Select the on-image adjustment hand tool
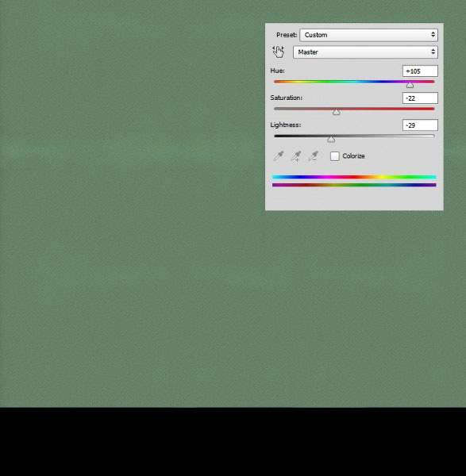The height and width of the screenshot is (476, 466). point(279,52)
